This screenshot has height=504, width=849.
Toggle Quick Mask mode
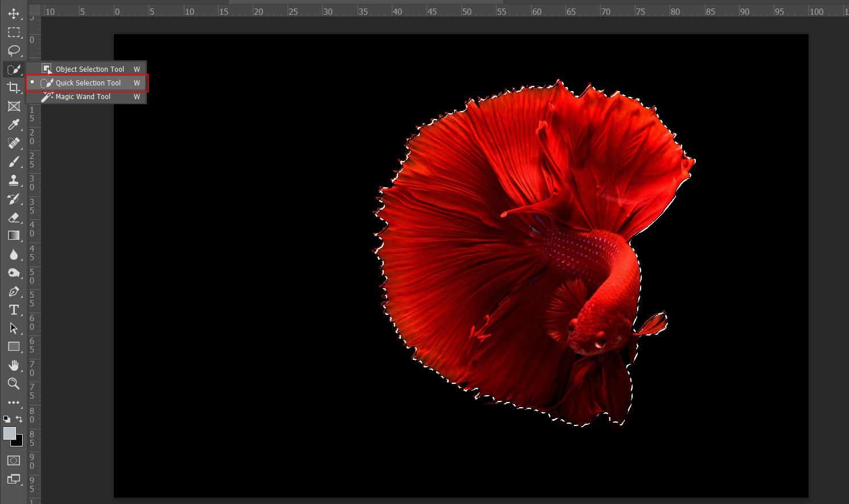point(14,460)
